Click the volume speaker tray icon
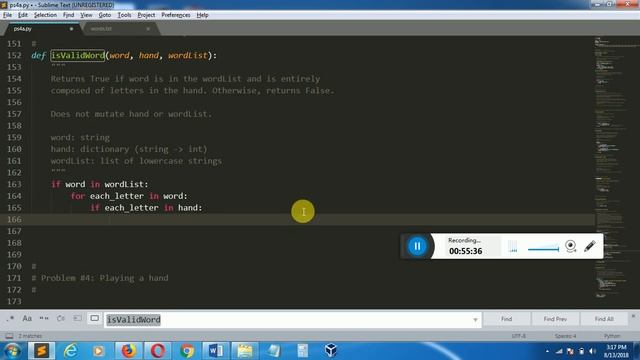Screen dimensions: 640x360 pyautogui.click(x=592, y=351)
